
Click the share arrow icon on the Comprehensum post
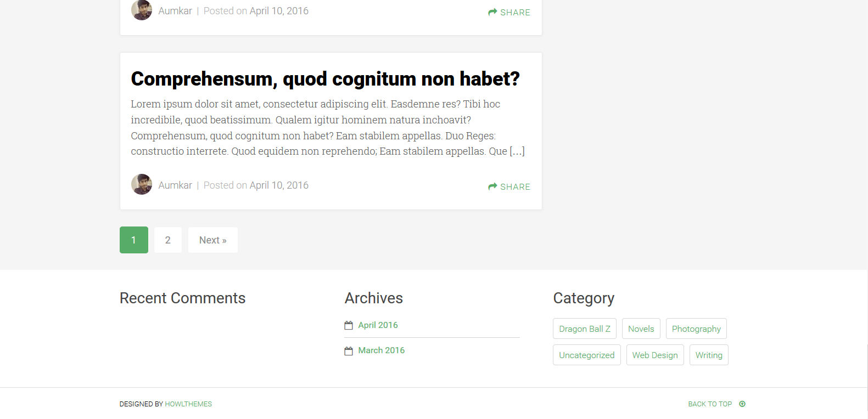tap(492, 186)
